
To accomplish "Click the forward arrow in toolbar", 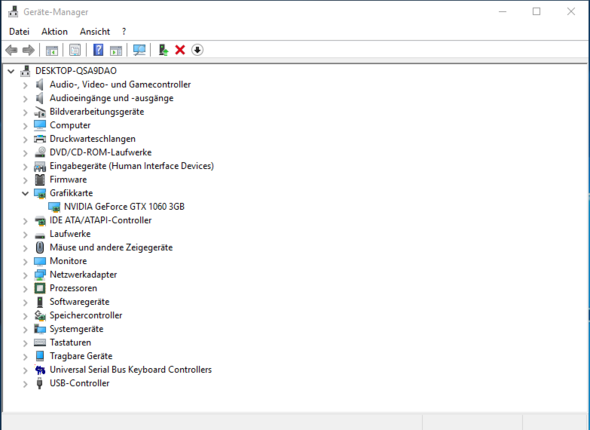I will click(x=29, y=50).
